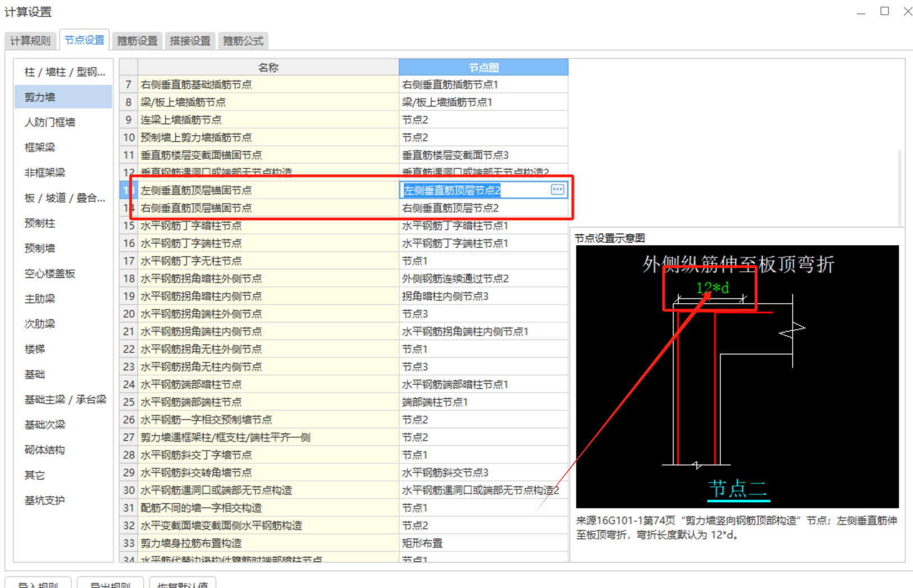Open the 搭接设置 tab
This screenshot has height=588, width=913.
190,41
